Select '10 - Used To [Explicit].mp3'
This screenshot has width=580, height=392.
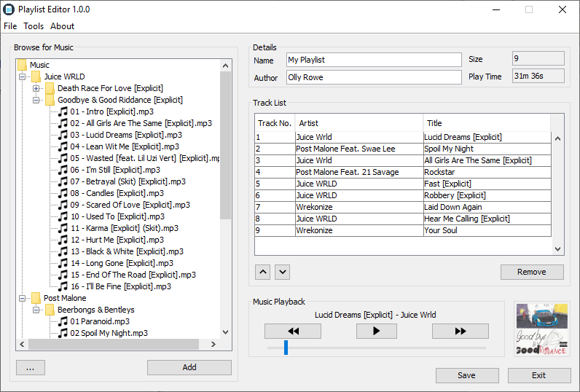pos(117,216)
